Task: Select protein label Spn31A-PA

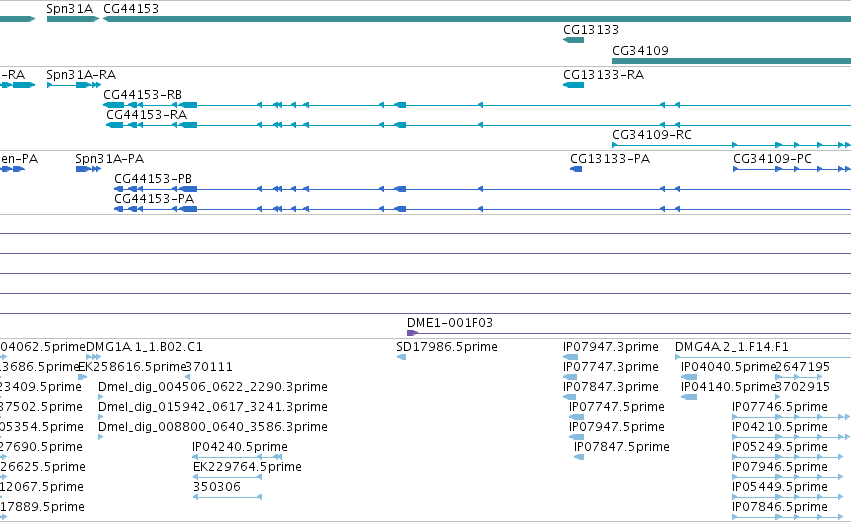Action: click(109, 159)
